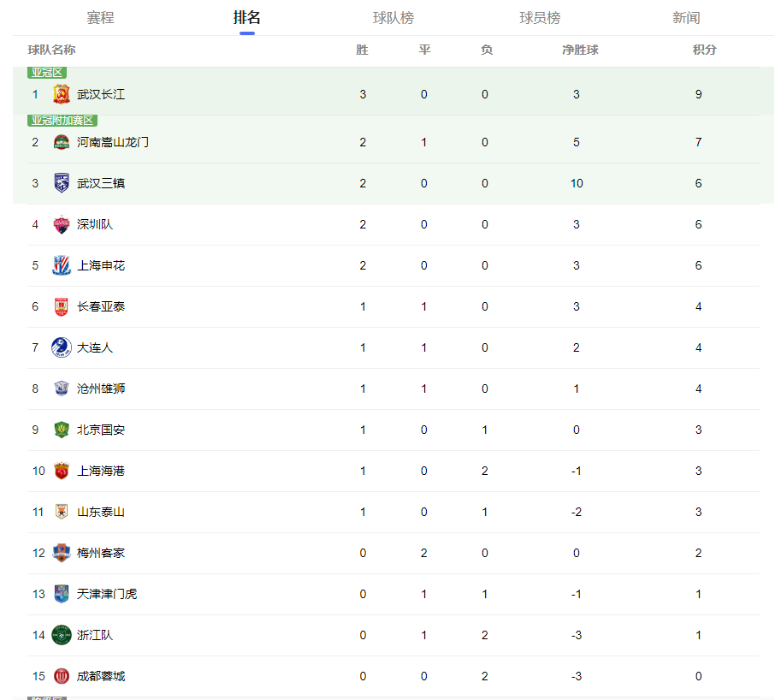Select the 北京国安 green crest
This screenshot has height=700, width=775.
coord(62,430)
